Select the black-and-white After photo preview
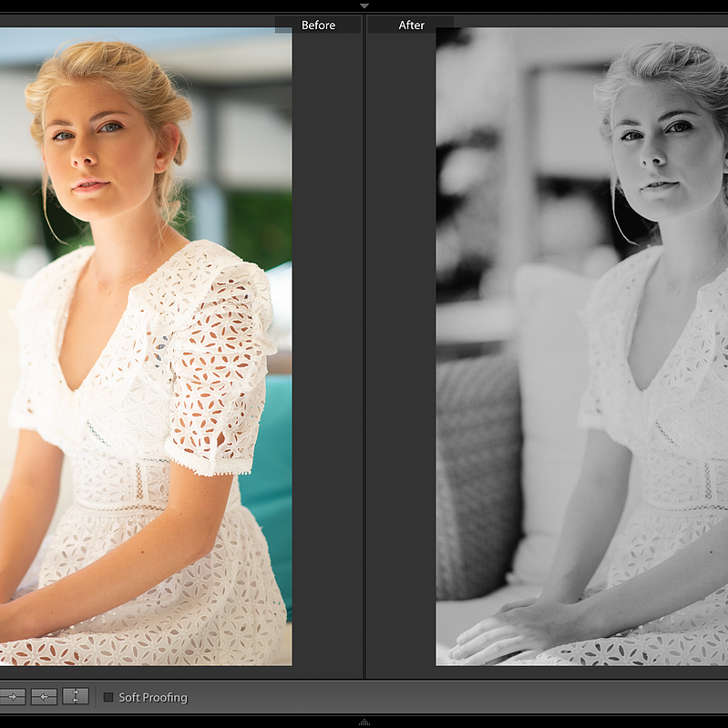This screenshot has height=728, width=728. click(581, 346)
